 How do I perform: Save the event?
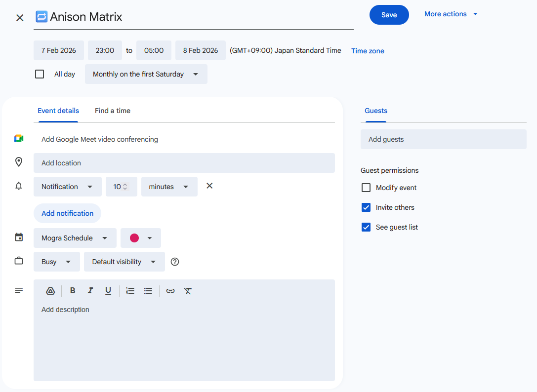389,15
